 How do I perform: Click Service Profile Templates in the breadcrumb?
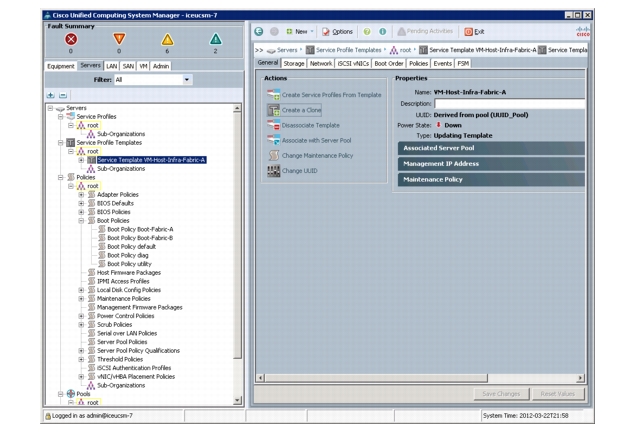coord(349,50)
